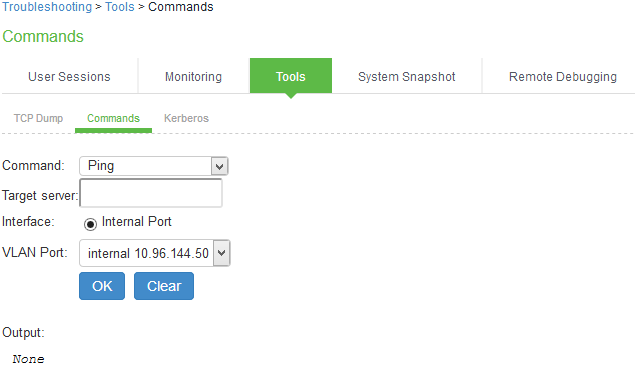The width and height of the screenshot is (635, 366).
Task: Open the Troubleshooting breadcrumb link
Action: point(47,7)
